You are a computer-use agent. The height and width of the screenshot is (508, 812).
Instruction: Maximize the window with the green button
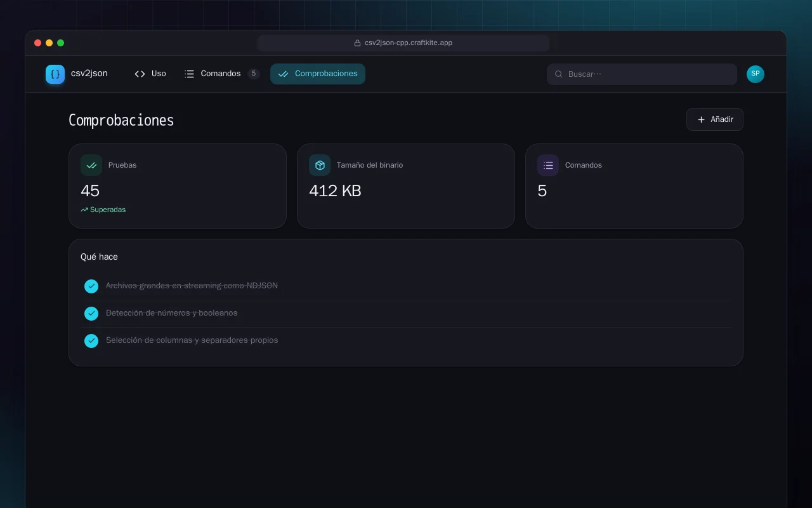coord(61,43)
